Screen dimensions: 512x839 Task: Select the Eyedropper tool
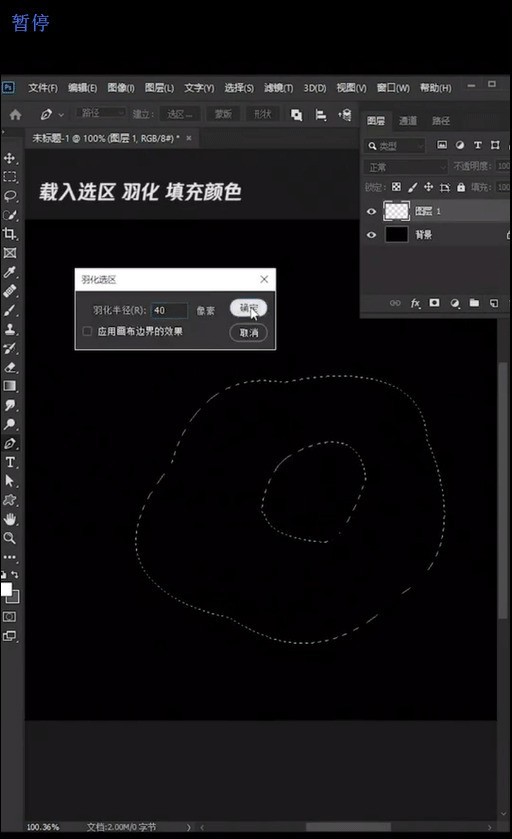tap(10, 272)
